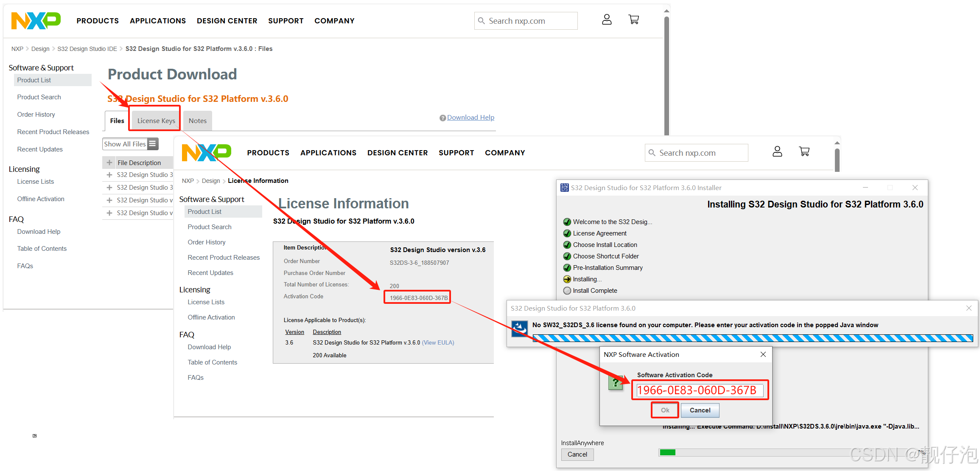Click the question mark icon beside Download Help
The height and width of the screenshot is (471, 980).
click(442, 118)
